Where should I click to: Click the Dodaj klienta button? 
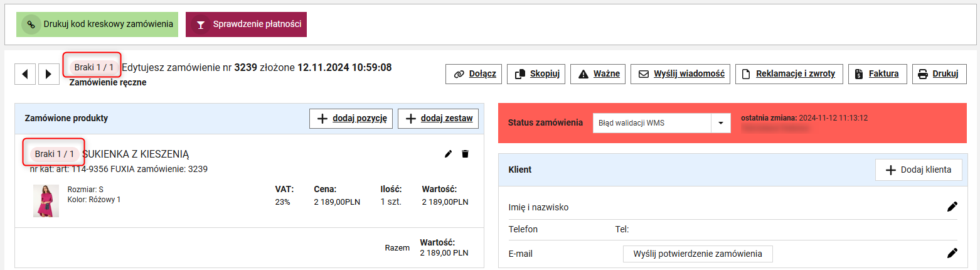pos(918,170)
